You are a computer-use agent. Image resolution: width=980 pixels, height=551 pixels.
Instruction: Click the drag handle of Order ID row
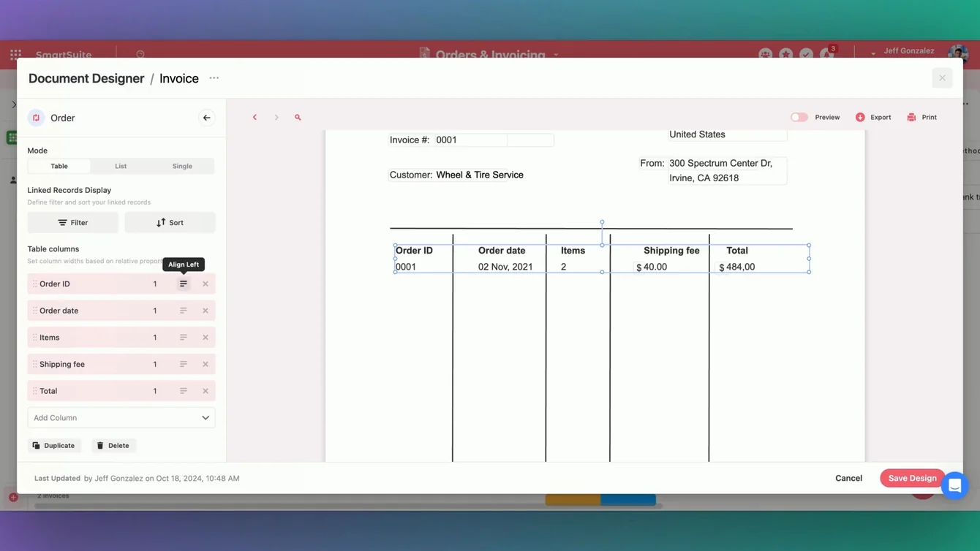(34, 284)
